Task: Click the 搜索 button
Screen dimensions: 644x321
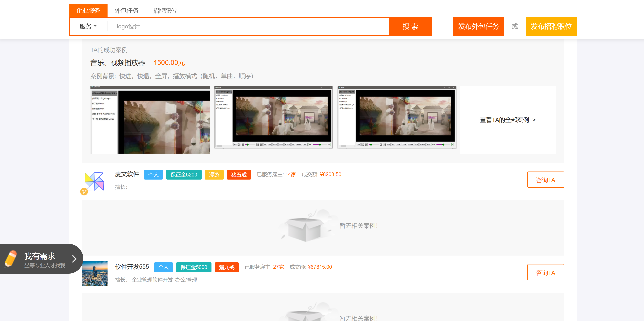Action: 410,26
